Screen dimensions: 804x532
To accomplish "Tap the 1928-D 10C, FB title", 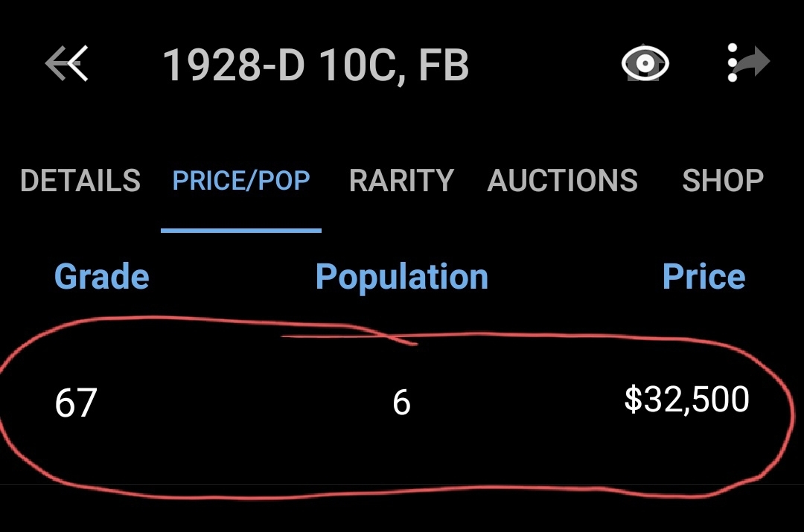I will (x=316, y=65).
